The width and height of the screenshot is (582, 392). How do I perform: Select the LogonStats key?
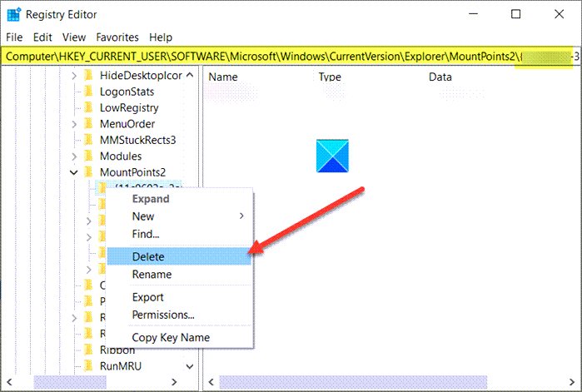pyautogui.click(x=127, y=92)
